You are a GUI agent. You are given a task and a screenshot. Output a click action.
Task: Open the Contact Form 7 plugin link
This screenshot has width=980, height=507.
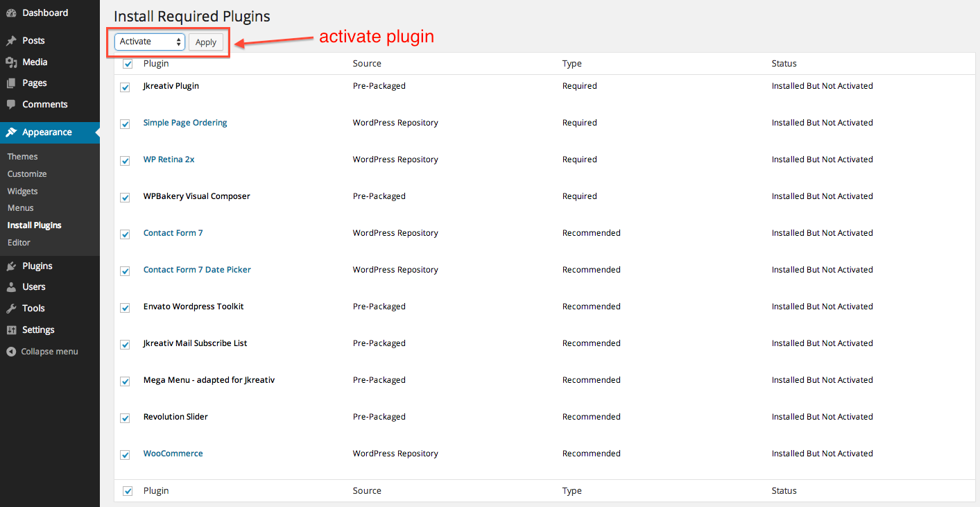pos(173,233)
